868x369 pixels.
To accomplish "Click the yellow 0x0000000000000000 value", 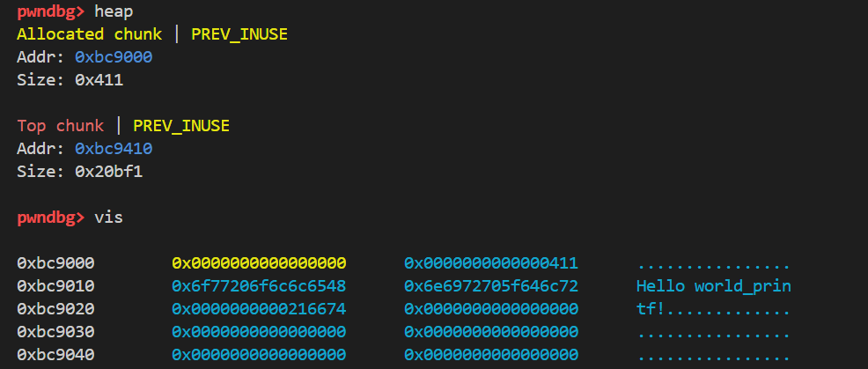I will (x=259, y=262).
